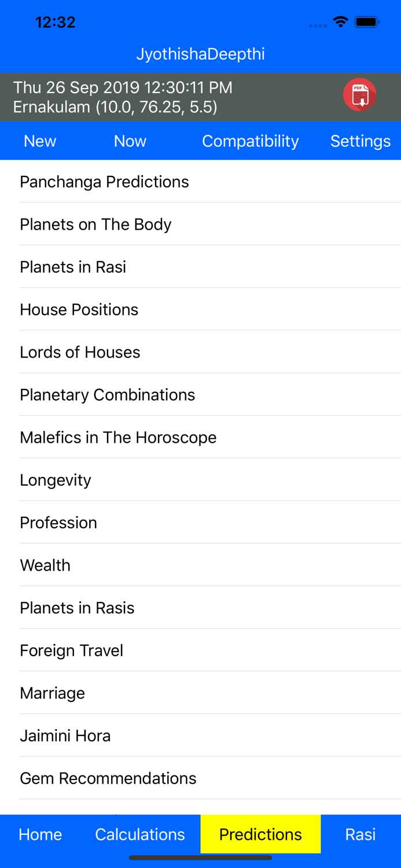401x868 pixels.
Task: Select the Predictions tab
Action: 260,834
